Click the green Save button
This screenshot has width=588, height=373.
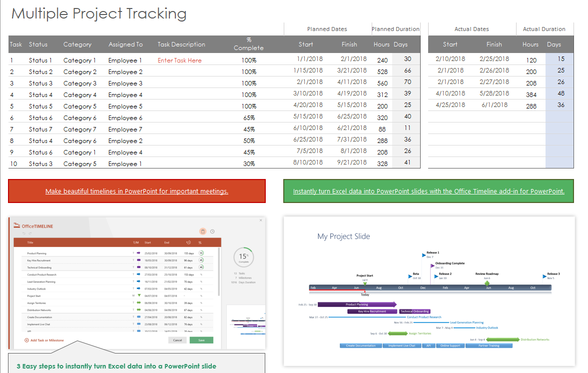coord(201,340)
